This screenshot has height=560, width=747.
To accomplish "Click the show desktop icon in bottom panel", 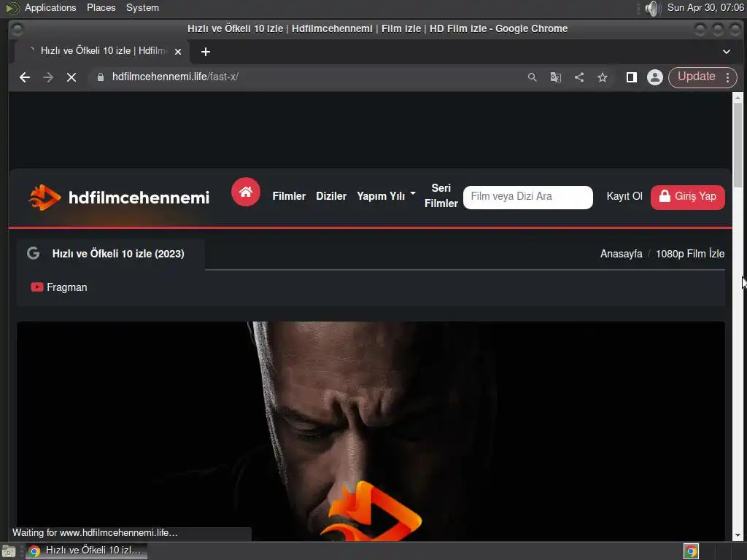I will point(9,551).
